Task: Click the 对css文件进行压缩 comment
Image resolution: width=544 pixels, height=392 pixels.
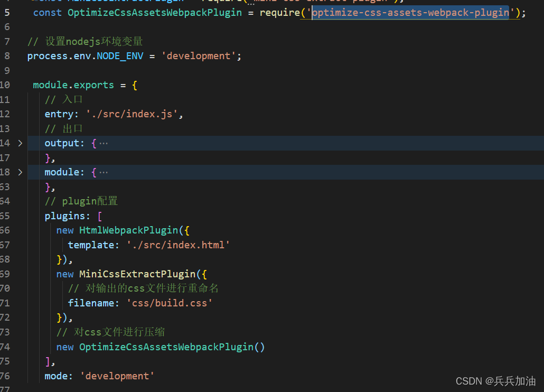Action: (x=111, y=332)
